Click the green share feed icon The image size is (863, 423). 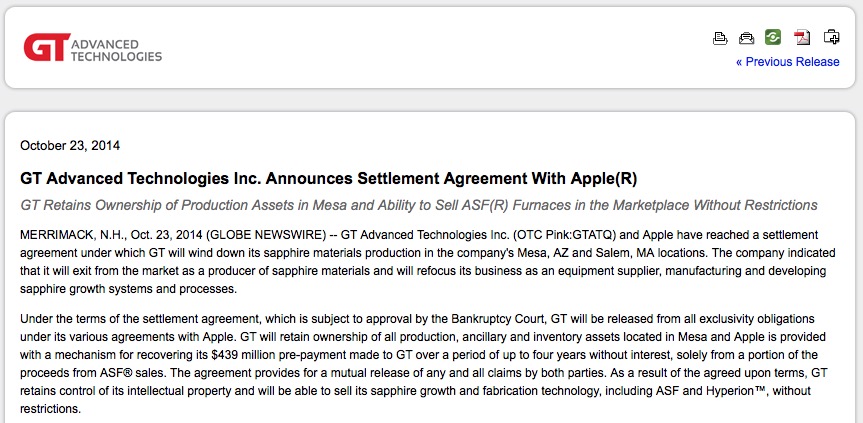pos(773,37)
